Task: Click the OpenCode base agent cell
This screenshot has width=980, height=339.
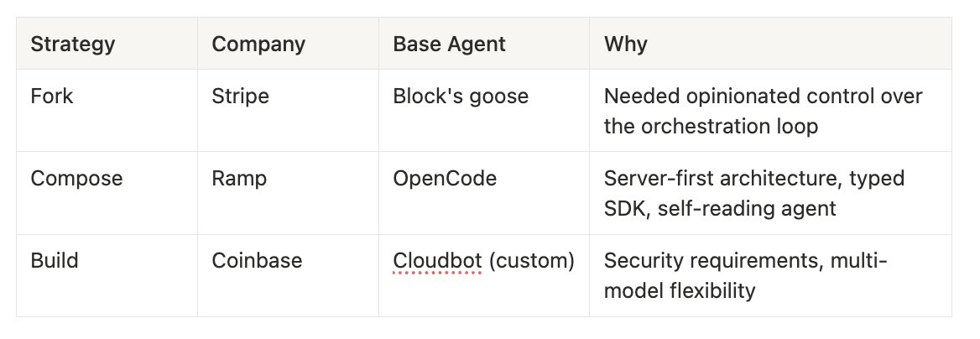Action: pos(484,193)
